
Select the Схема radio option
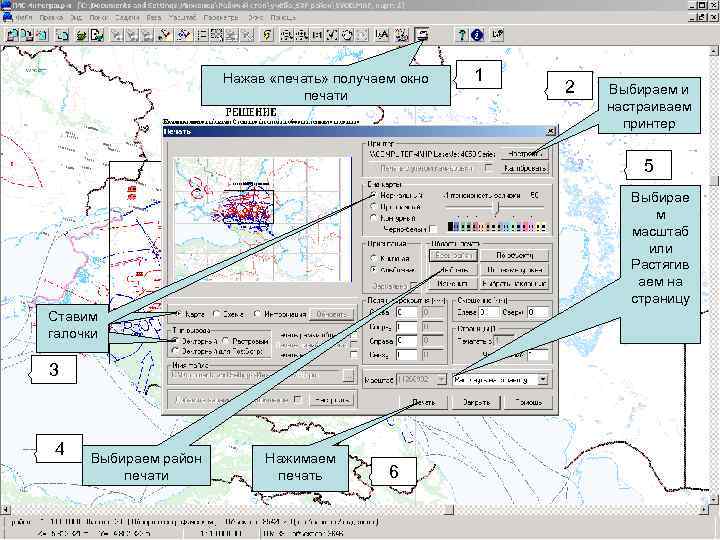216,314
